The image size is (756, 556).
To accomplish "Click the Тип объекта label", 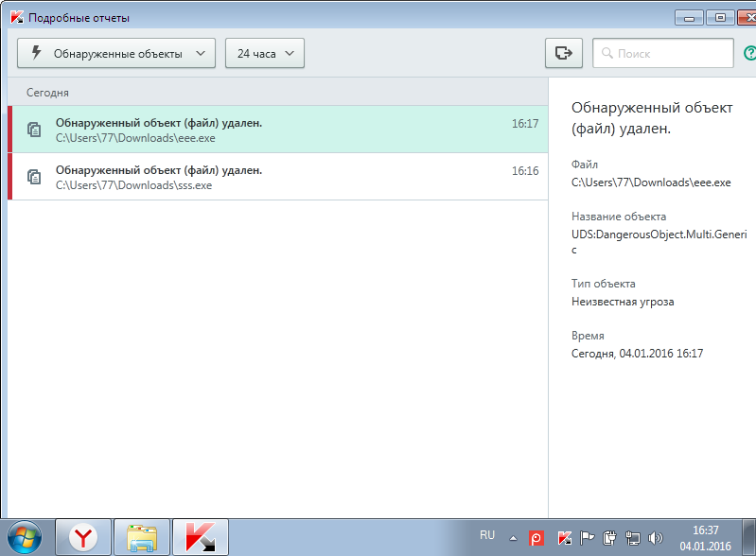I will (603, 284).
